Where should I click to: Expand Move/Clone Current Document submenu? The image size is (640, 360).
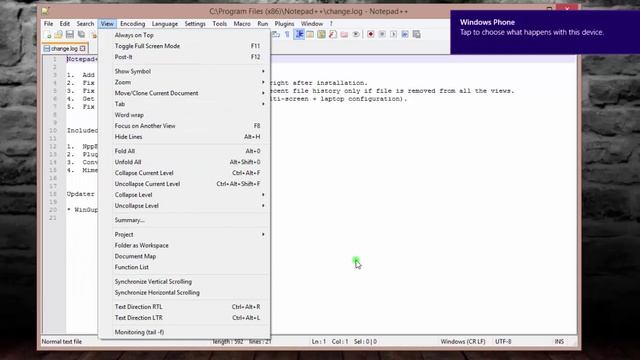pos(184,93)
